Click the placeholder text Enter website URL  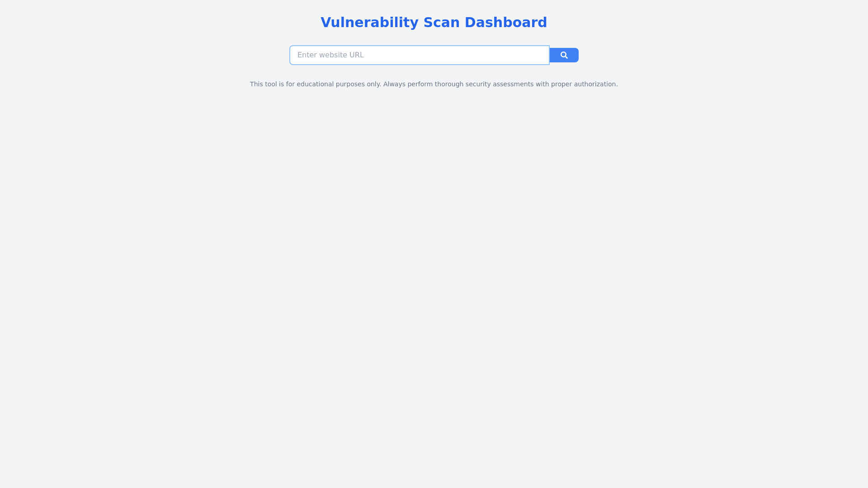330,55
